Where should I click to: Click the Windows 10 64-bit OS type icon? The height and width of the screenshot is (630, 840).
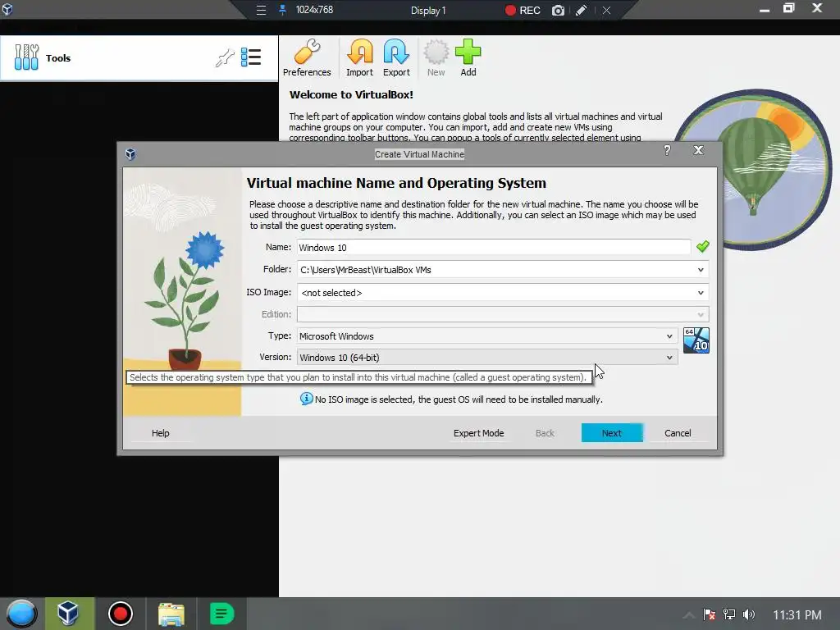tap(696, 340)
